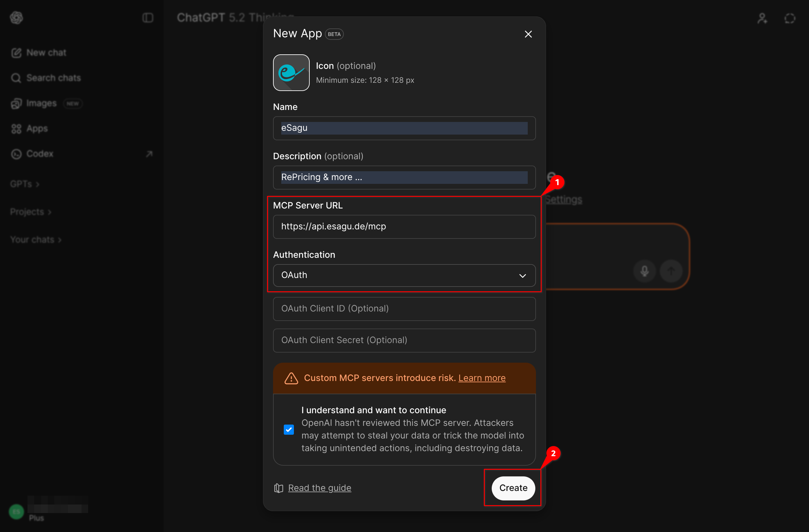This screenshot has width=809, height=532.
Task: Click the New chat pencil icon
Action: pos(16,53)
